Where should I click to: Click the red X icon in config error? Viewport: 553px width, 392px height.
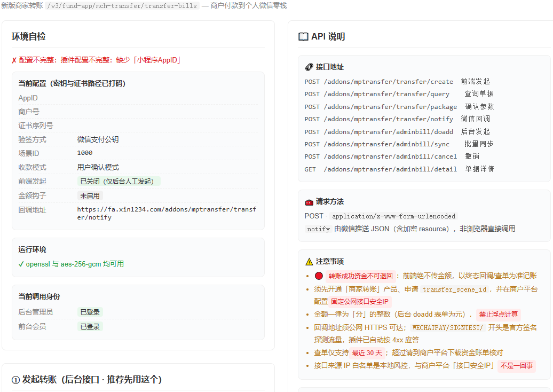pos(14,60)
